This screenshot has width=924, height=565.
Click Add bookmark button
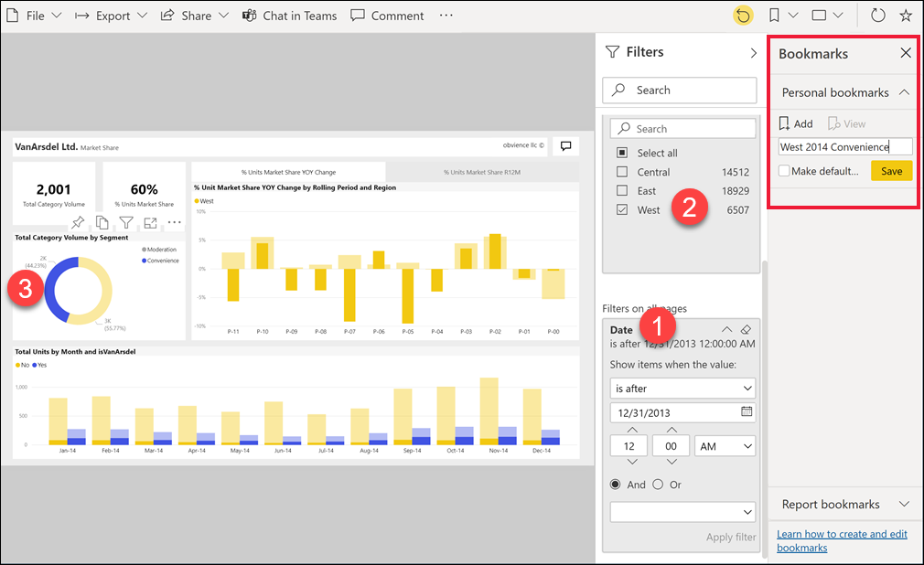click(796, 123)
